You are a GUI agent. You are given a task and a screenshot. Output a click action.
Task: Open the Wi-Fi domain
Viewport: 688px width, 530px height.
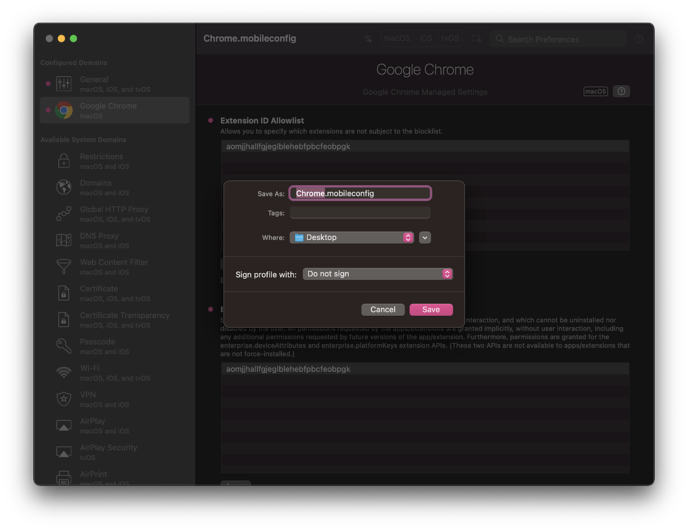click(x=115, y=372)
